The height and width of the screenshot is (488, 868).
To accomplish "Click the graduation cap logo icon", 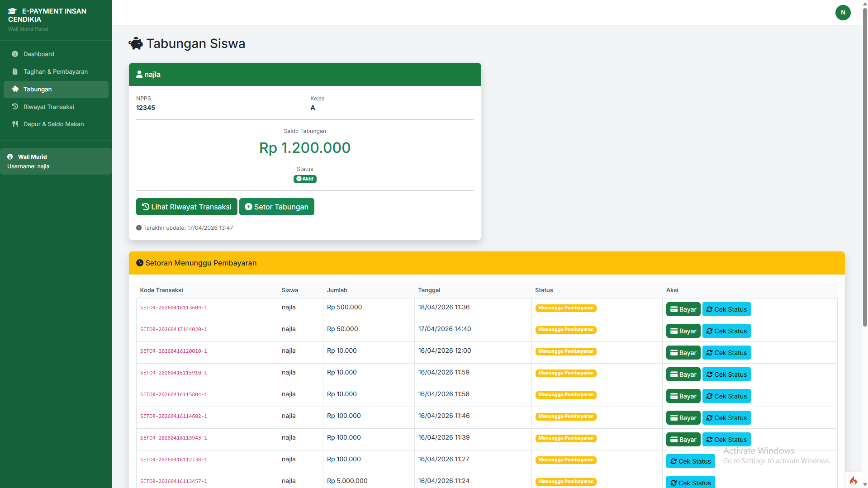I will pyautogui.click(x=13, y=11).
